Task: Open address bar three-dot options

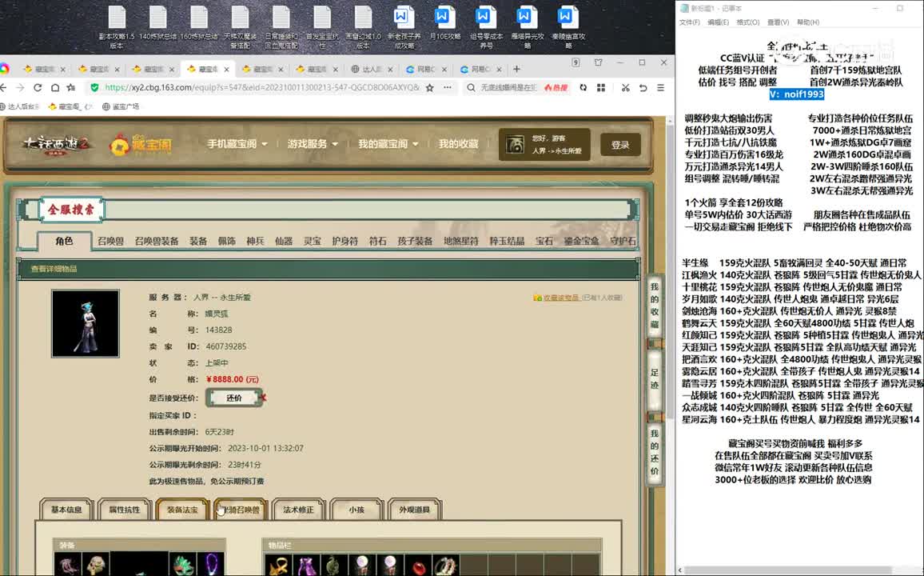Action: [x=448, y=87]
